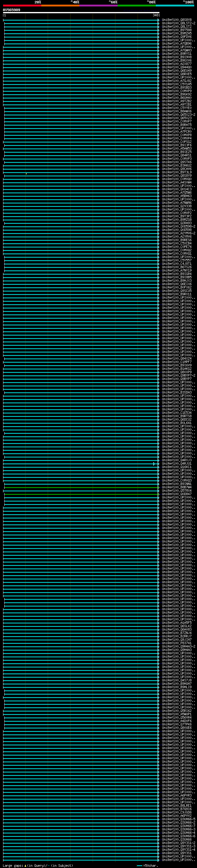Select hit label UniRef100_C0PSG2
197x868 pixels.
click(x=177, y=142)
